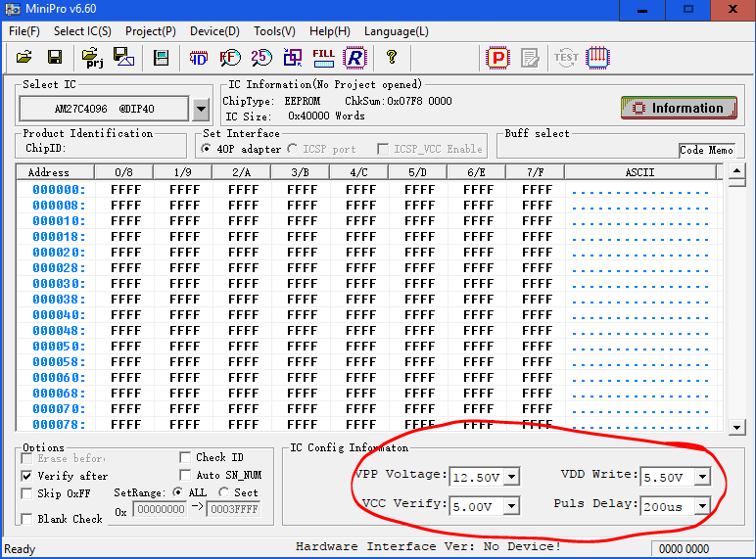Click the IC Size 0x40000 Words text
Image resolution: width=756 pixels, height=559 pixels.
pos(295,116)
